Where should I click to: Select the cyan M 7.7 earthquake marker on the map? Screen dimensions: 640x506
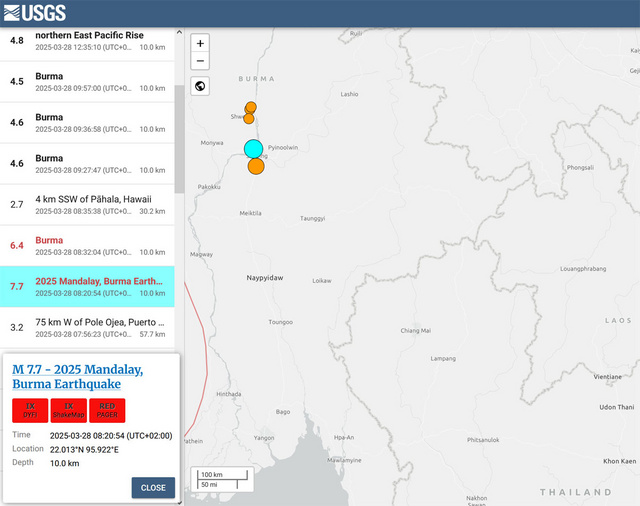coord(253,149)
